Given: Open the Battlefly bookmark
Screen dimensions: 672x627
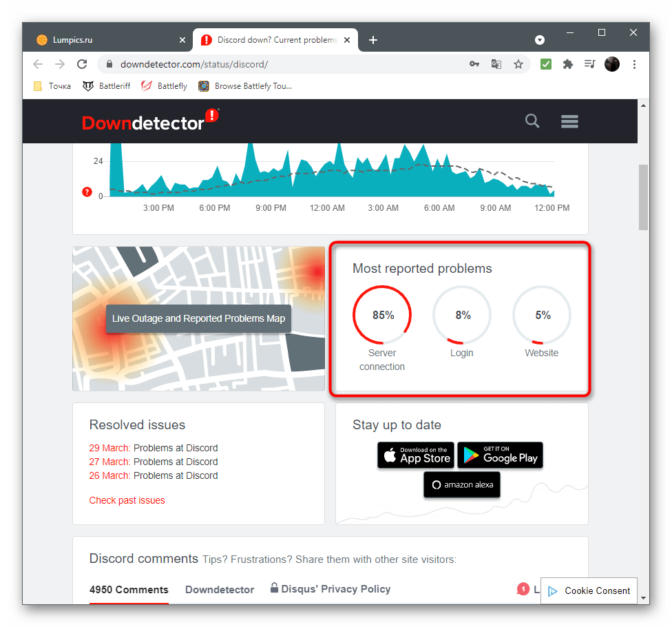Looking at the screenshot, I should coord(164,86).
